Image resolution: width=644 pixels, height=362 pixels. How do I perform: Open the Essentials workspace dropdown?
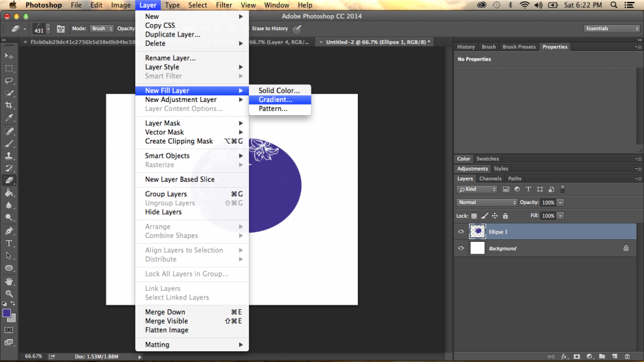611,28
